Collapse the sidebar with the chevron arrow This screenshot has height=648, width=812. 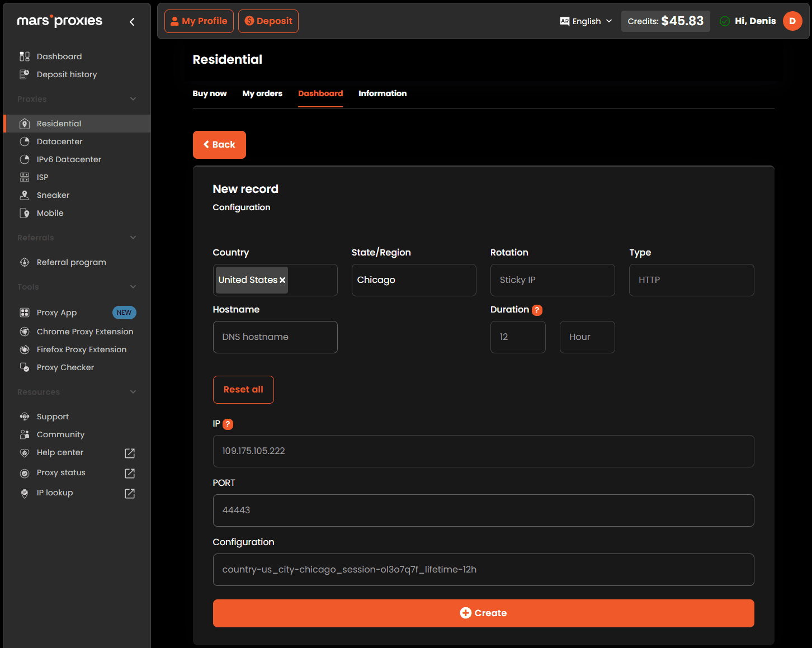point(132,22)
